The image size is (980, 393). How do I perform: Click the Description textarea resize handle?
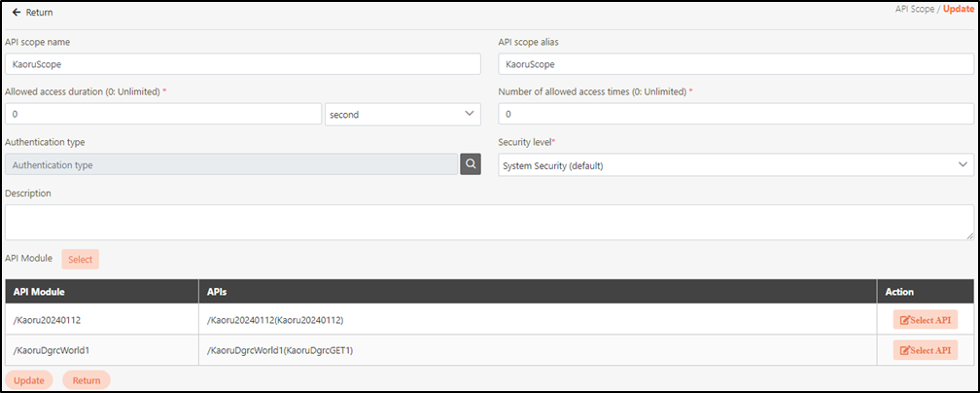[969, 235]
